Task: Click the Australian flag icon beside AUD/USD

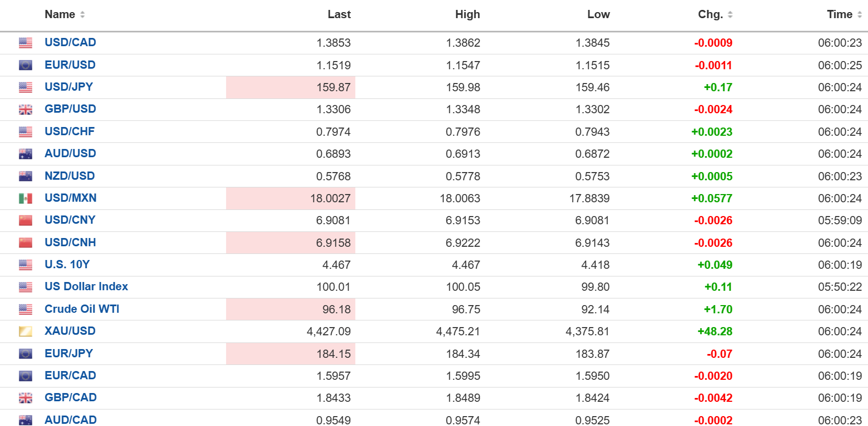Action: click(25, 154)
